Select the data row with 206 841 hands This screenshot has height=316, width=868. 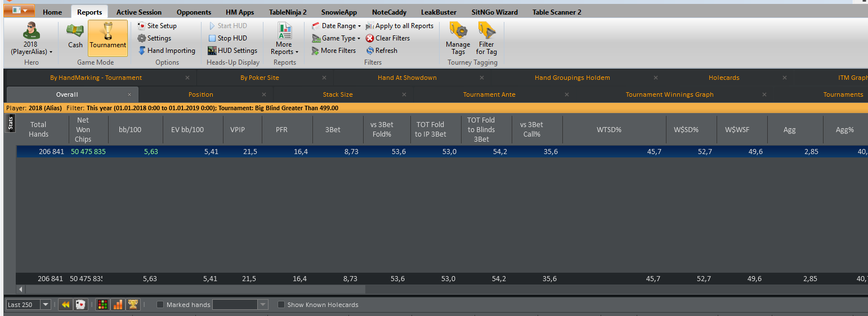(442, 152)
